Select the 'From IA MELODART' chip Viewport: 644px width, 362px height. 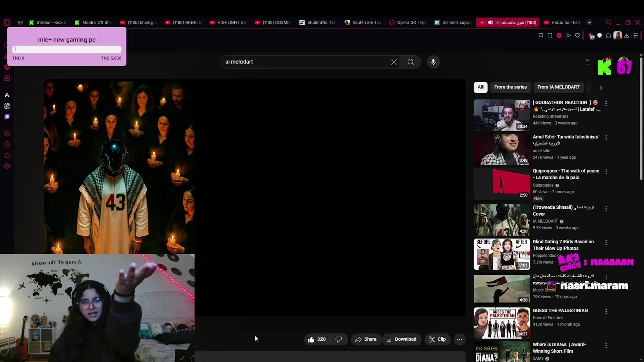558,87
